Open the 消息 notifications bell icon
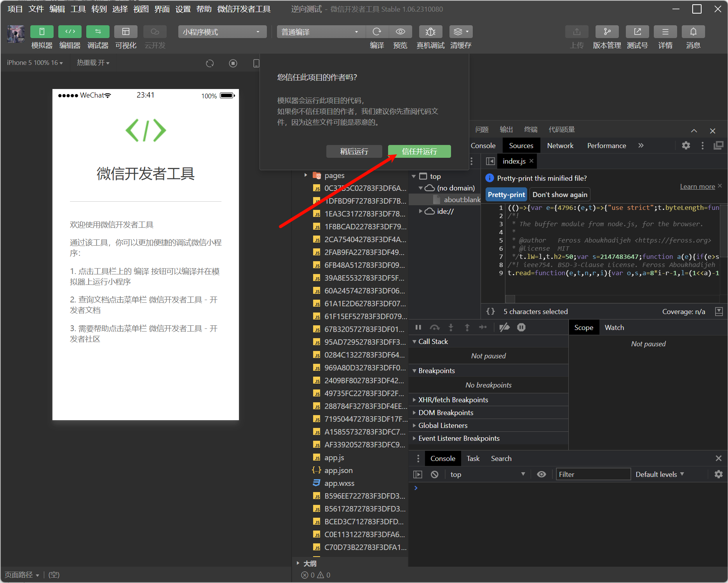The height and width of the screenshot is (583, 728). click(693, 31)
